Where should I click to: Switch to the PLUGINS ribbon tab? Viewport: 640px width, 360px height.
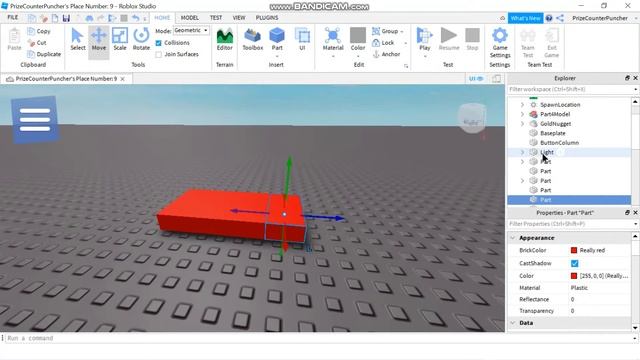tap(267, 18)
